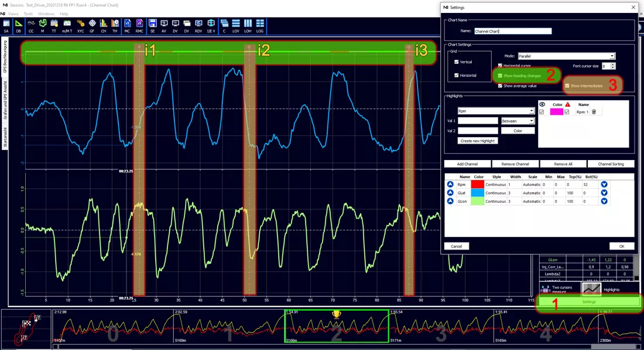This screenshot has height=350, width=644.
Task: Select the XYC chart toolbar icon
Action: click(x=81, y=25)
